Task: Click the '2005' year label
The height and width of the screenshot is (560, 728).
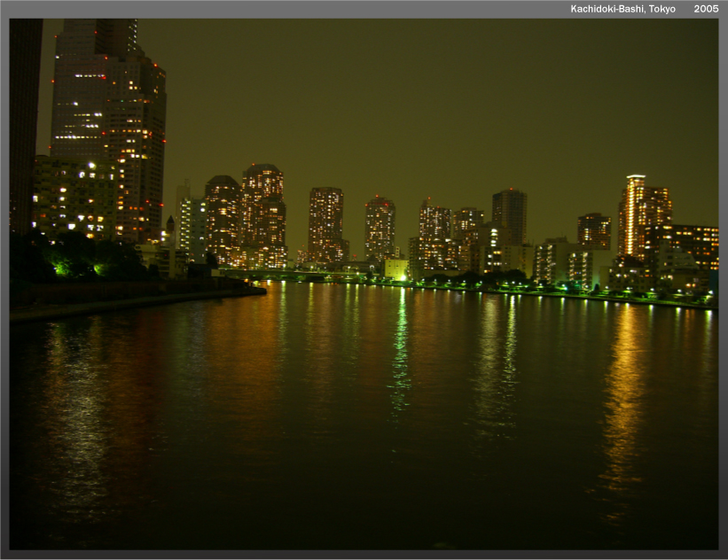Action: click(x=706, y=9)
